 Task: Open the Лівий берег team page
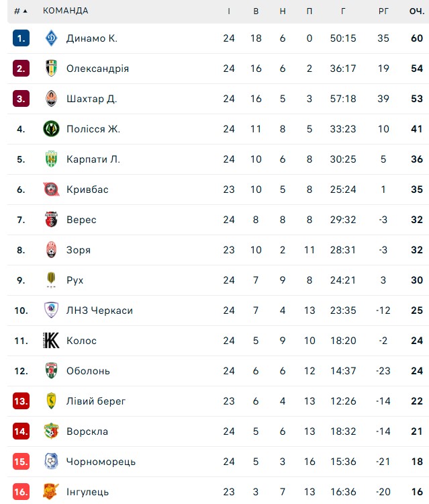point(96,401)
